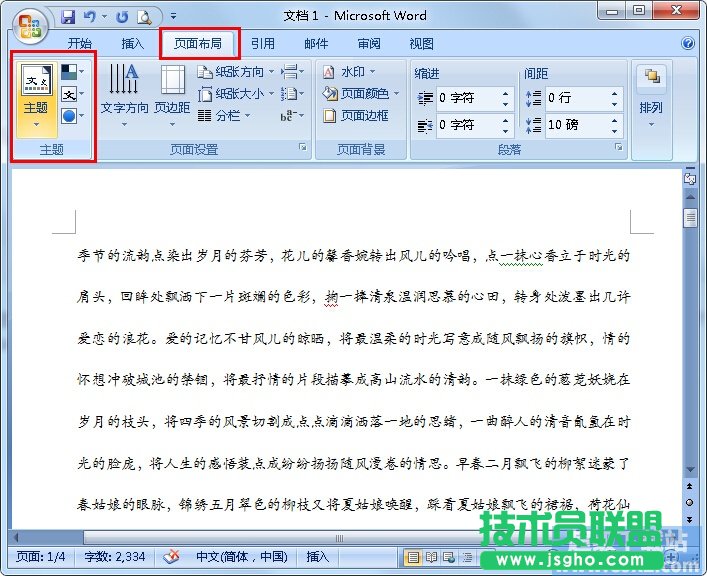
Task: Open the 插入 ribbon tab
Action: click(x=132, y=44)
